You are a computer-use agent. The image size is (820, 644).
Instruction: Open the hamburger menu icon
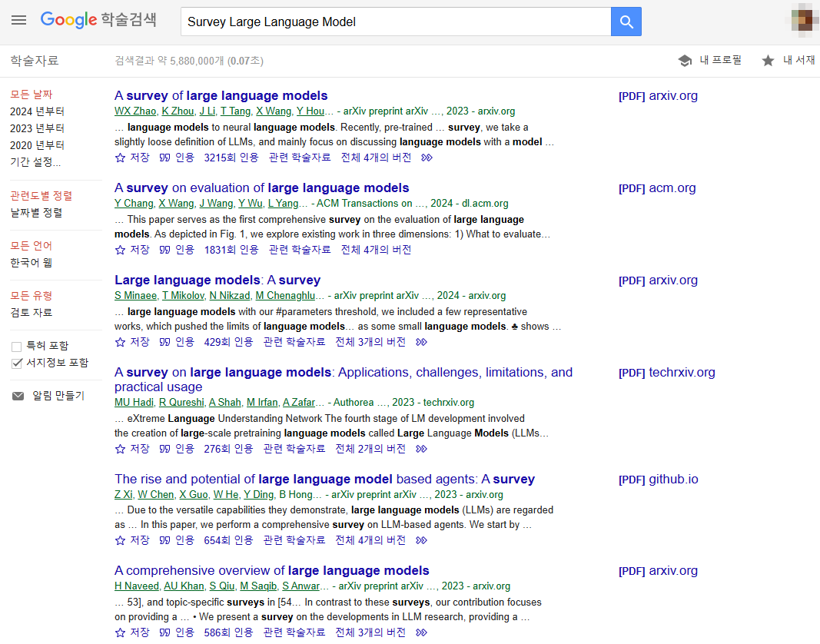pyautogui.click(x=18, y=21)
